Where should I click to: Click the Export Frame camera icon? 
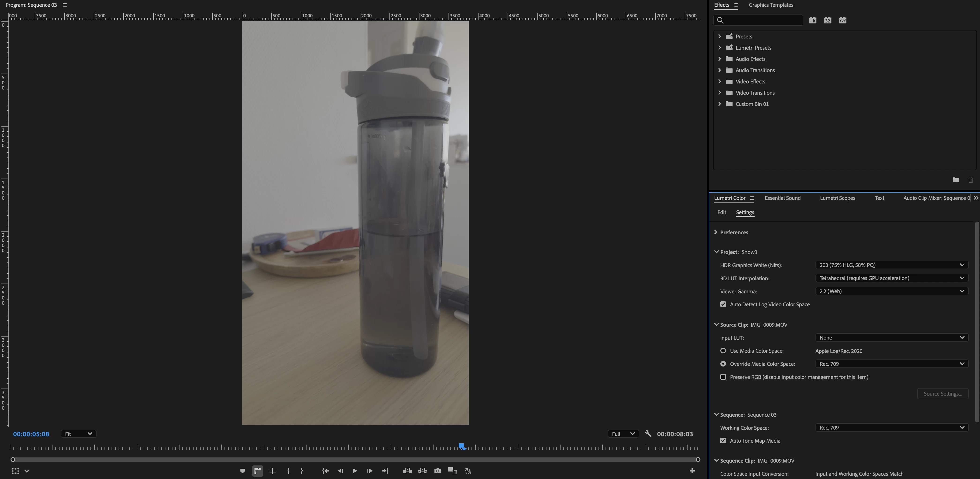(438, 471)
